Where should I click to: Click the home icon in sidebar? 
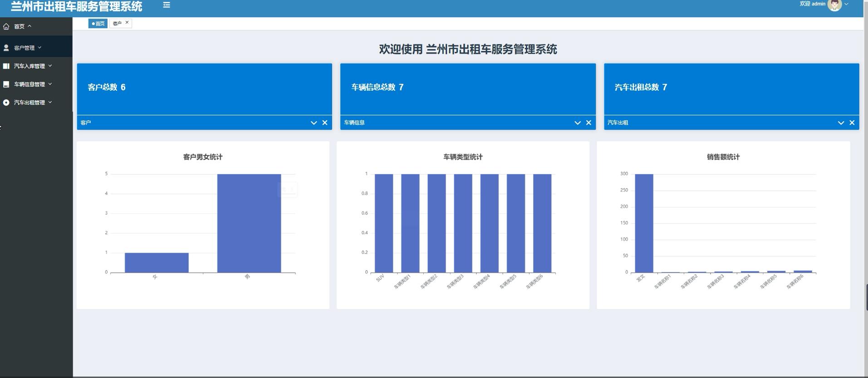coord(6,26)
